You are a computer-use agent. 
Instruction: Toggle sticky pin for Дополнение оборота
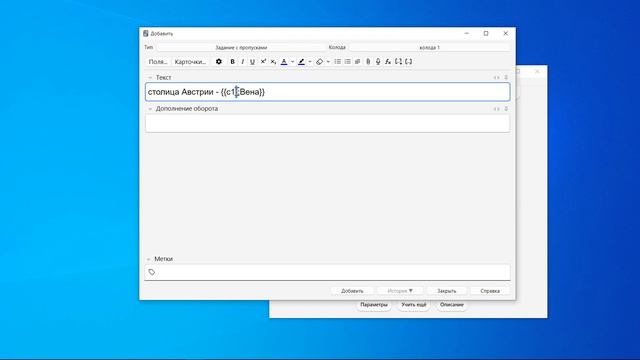pos(506,109)
